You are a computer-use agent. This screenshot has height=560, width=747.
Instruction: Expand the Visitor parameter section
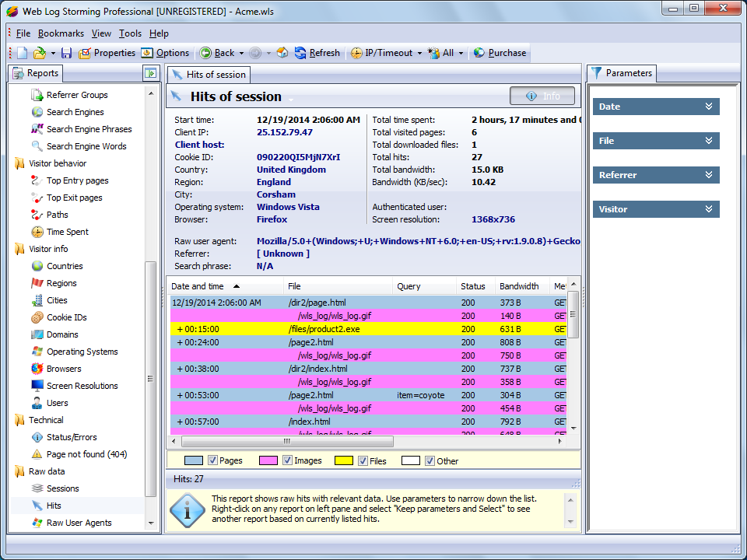(x=658, y=209)
